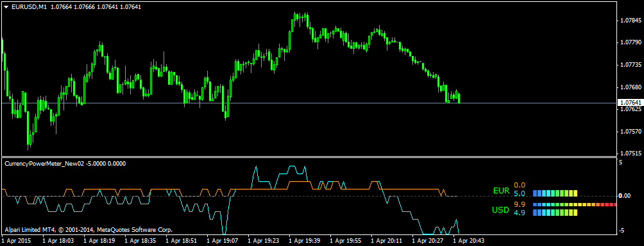Select the EUR strength color bar
Screen dimensions: 644x246
coord(555,193)
